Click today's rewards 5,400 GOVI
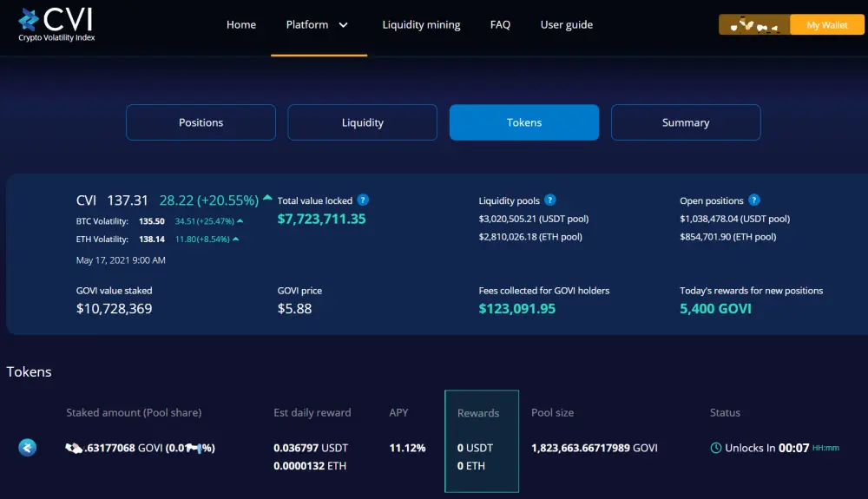 point(716,309)
